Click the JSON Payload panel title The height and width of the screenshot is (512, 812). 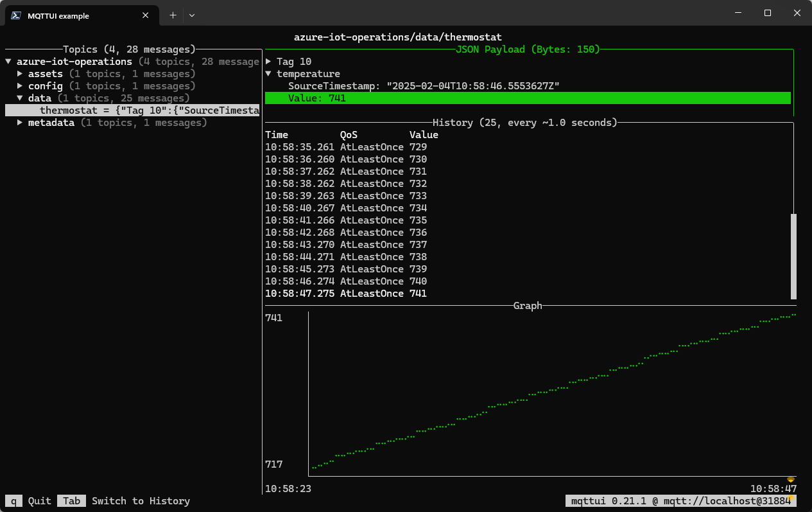tap(528, 49)
